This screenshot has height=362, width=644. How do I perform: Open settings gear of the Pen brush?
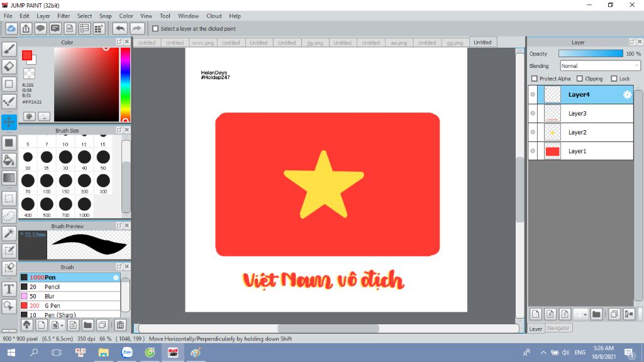click(x=116, y=277)
